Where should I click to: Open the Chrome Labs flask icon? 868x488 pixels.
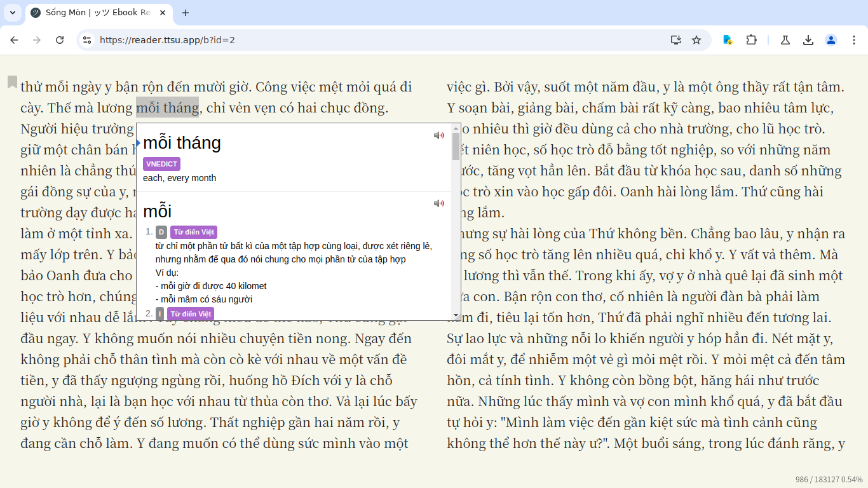point(785,40)
